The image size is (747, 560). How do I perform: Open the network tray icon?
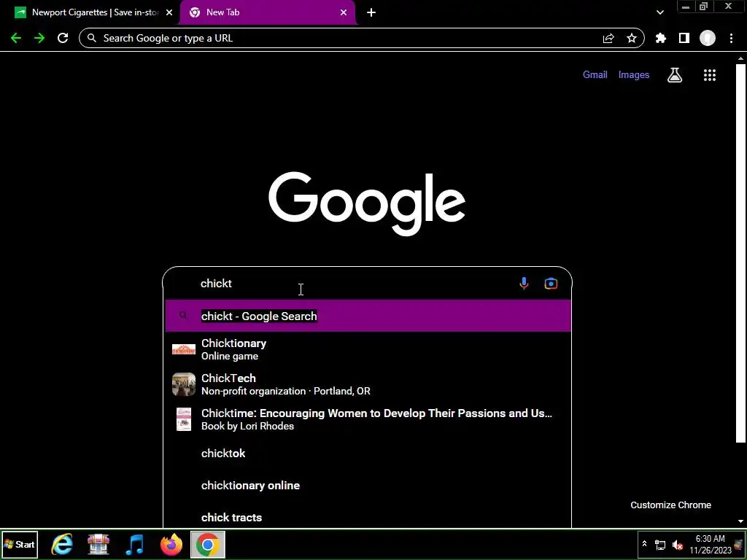(660, 545)
